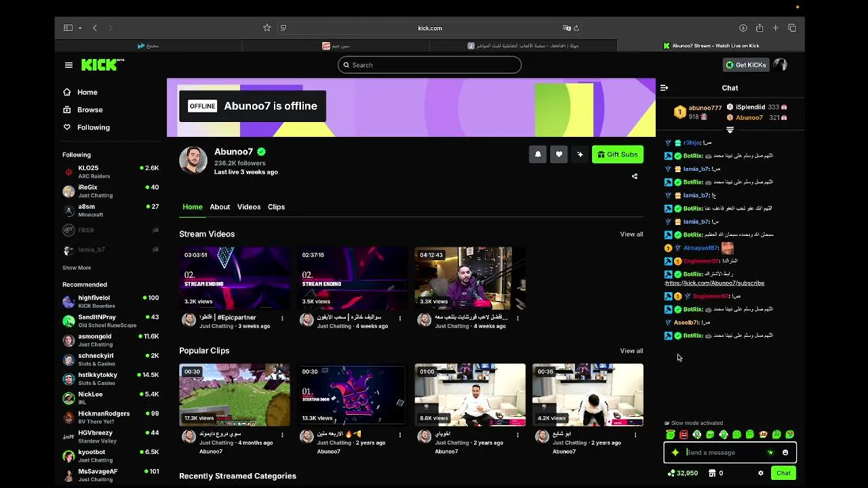Screen dimensions: 868x488
Task: Open Browse in the left sidebar
Action: tap(83, 110)
